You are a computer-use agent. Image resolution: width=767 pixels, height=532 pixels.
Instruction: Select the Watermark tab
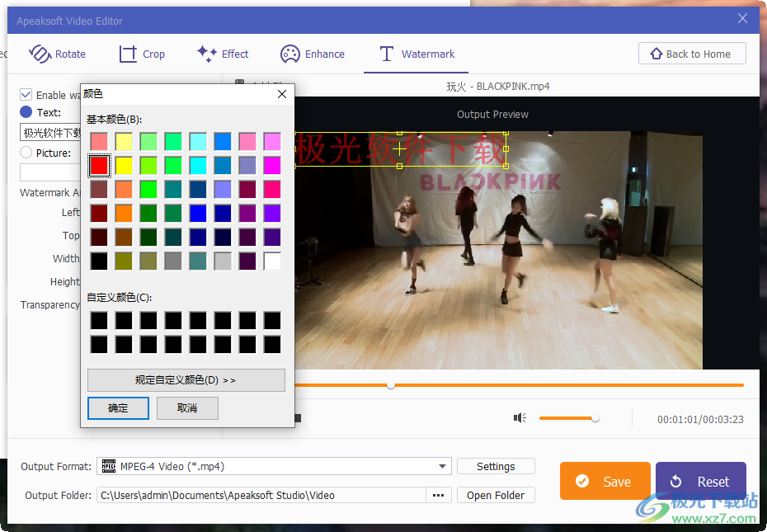tap(416, 54)
